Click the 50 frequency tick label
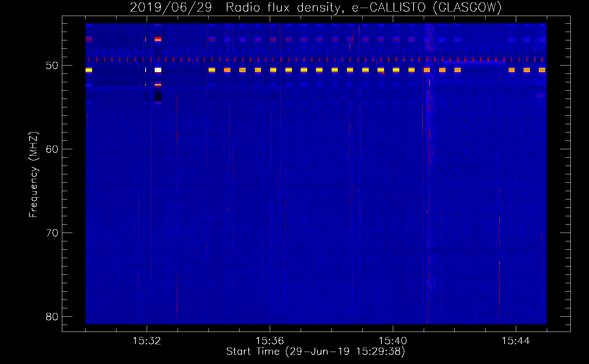Image resolution: width=589 pixels, height=364 pixels. [52, 66]
